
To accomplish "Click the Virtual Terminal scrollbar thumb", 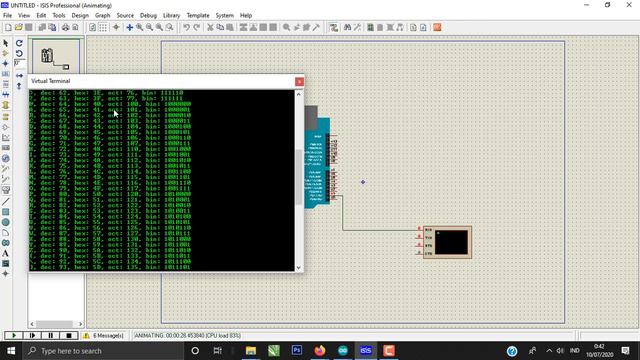I will point(298,178).
